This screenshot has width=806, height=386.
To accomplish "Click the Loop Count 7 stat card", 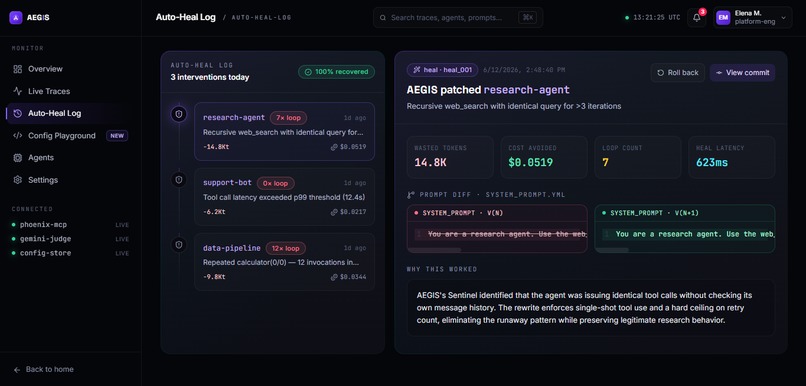I will (638, 157).
